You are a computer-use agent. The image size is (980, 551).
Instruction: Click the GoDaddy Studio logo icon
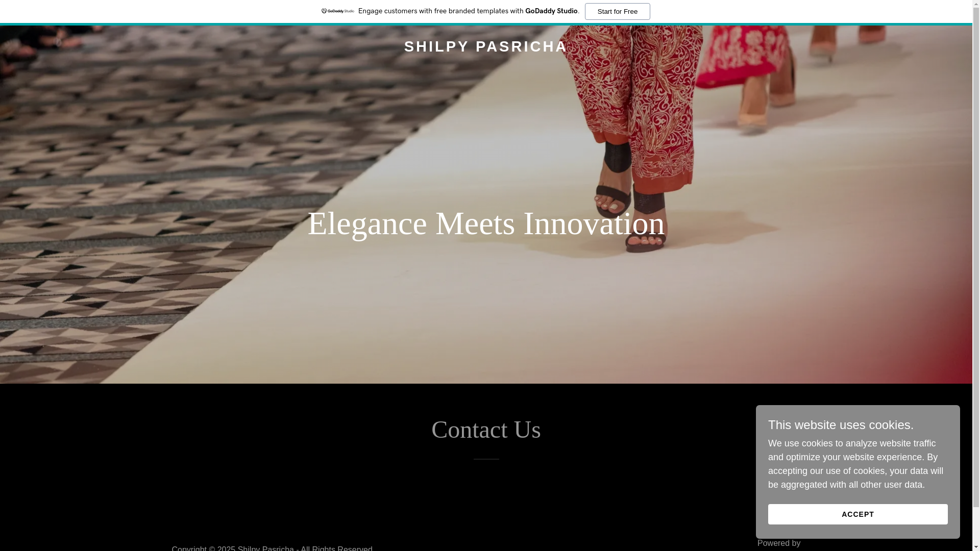point(337,11)
